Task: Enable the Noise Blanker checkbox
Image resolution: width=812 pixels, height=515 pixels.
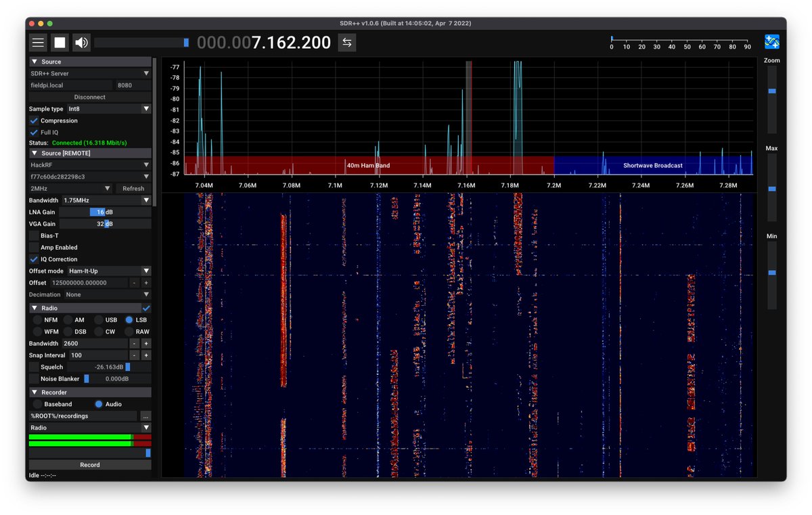Action: click(34, 379)
